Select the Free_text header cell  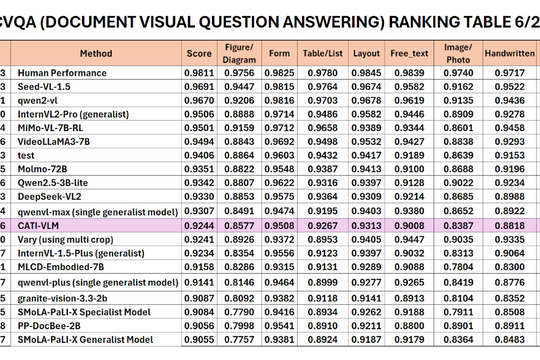point(409,53)
